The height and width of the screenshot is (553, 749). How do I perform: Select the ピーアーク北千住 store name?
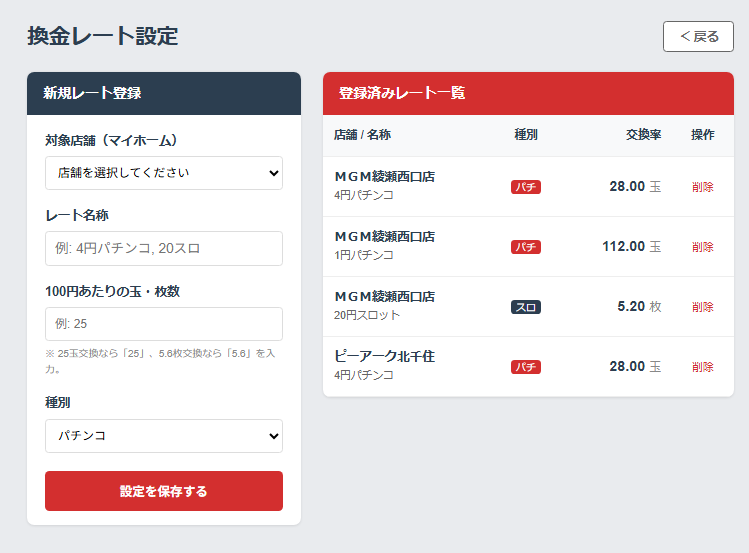tap(384, 357)
